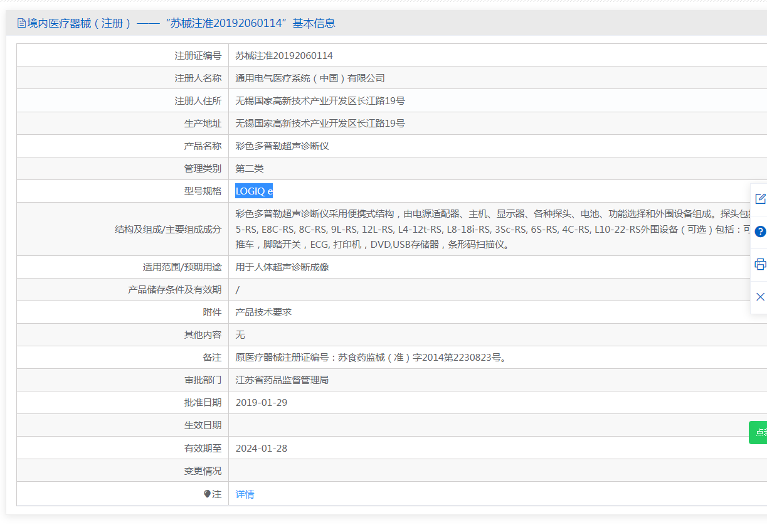Click expiry date 2024-01-28
This screenshot has height=532, width=767.
click(x=262, y=448)
